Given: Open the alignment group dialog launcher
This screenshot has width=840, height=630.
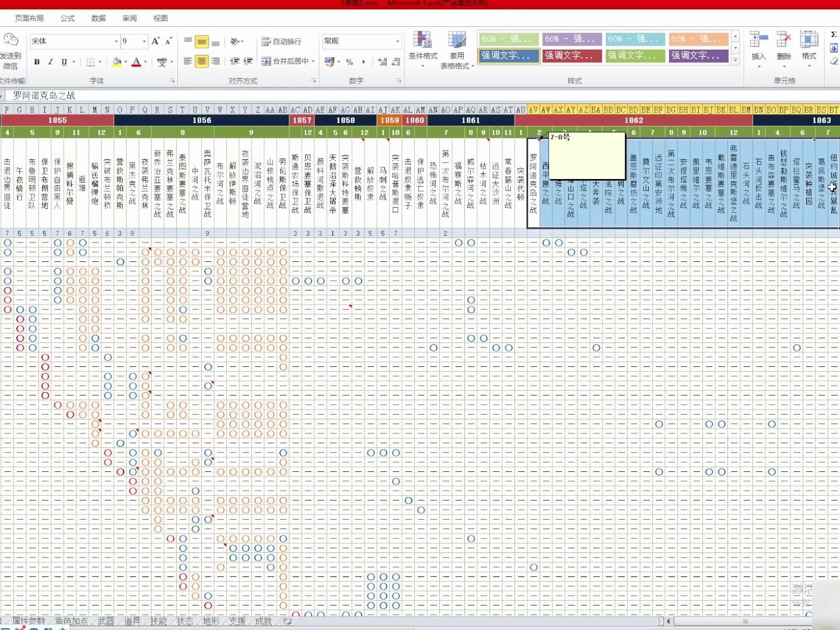Looking at the screenshot, I should pyautogui.click(x=314, y=80).
